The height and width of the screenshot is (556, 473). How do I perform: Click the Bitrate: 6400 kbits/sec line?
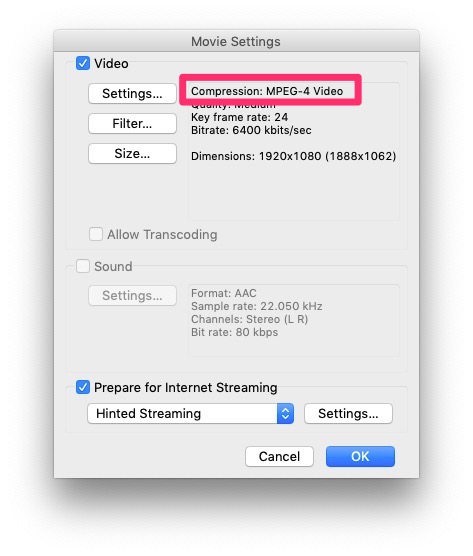pos(251,130)
